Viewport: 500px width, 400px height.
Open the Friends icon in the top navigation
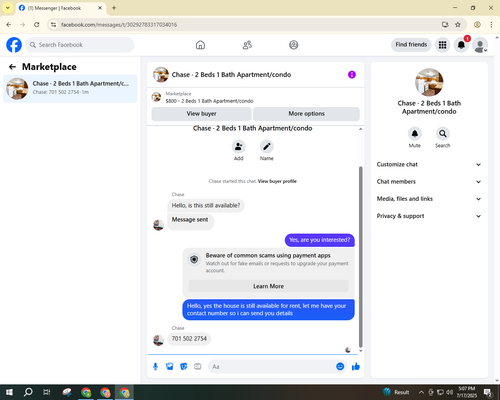pos(247,45)
